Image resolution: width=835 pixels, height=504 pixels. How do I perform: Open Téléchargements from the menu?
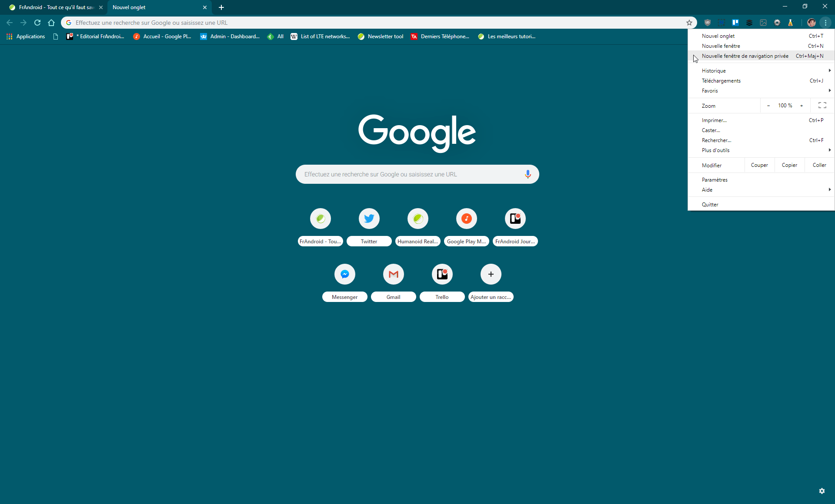(761, 81)
